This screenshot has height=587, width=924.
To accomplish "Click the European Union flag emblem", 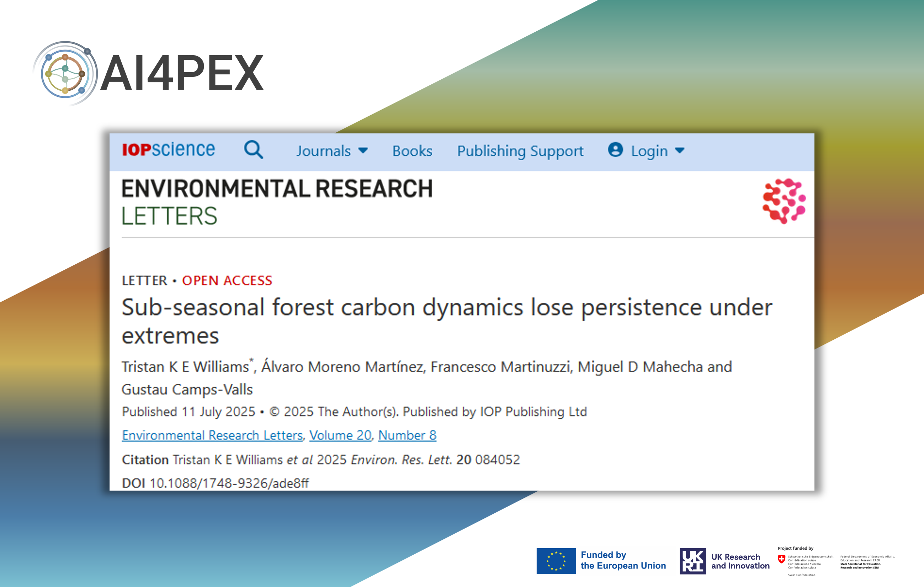I will point(556,561).
